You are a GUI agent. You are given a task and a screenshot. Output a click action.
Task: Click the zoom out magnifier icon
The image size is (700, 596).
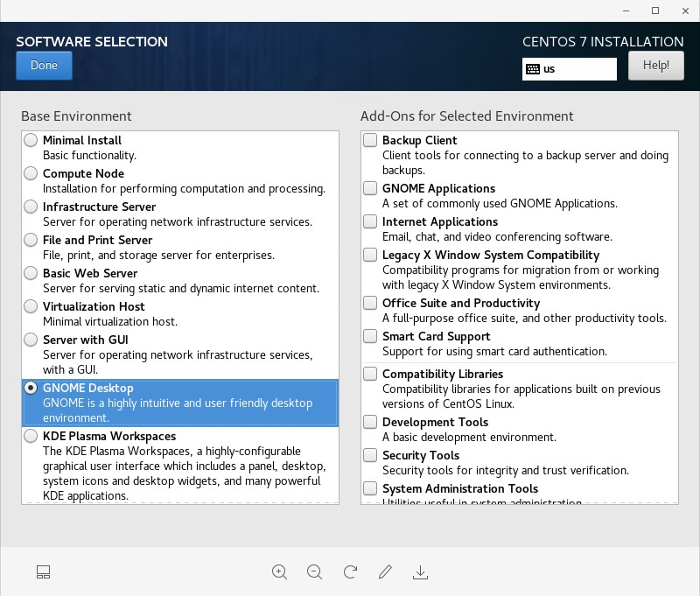point(315,571)
